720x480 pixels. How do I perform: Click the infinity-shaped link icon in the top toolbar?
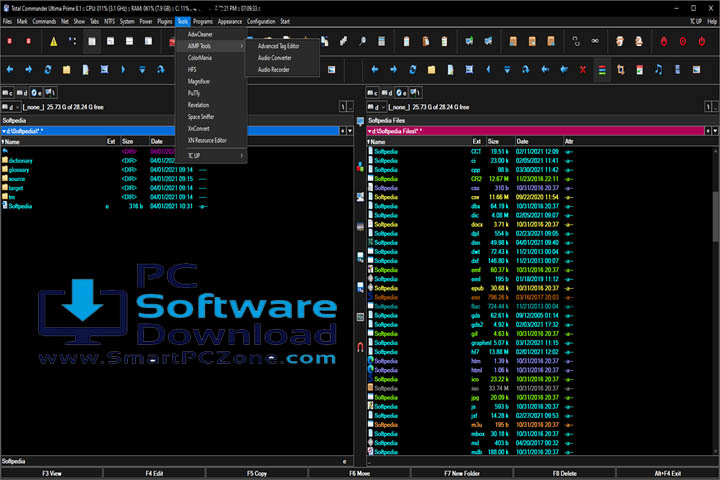595,41
